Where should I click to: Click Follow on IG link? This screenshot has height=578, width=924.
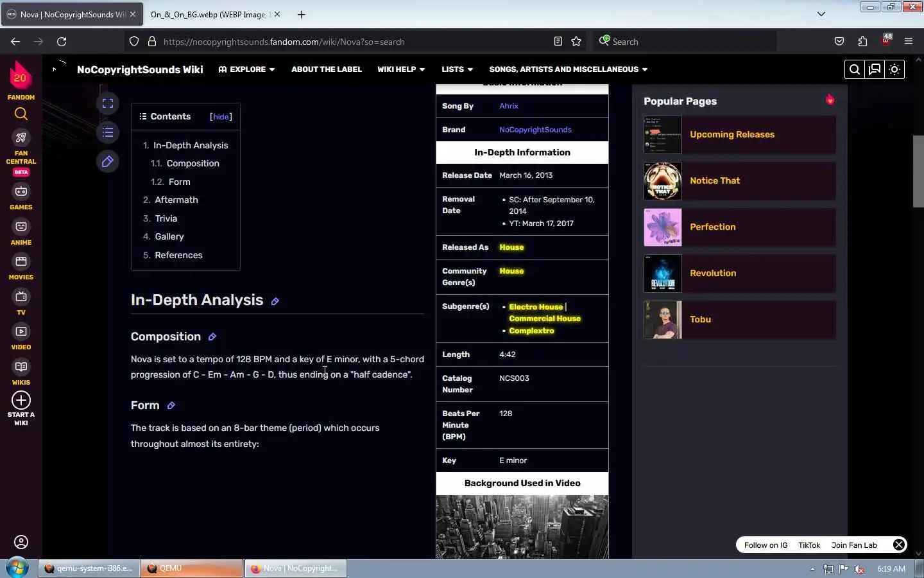[766, 545]
